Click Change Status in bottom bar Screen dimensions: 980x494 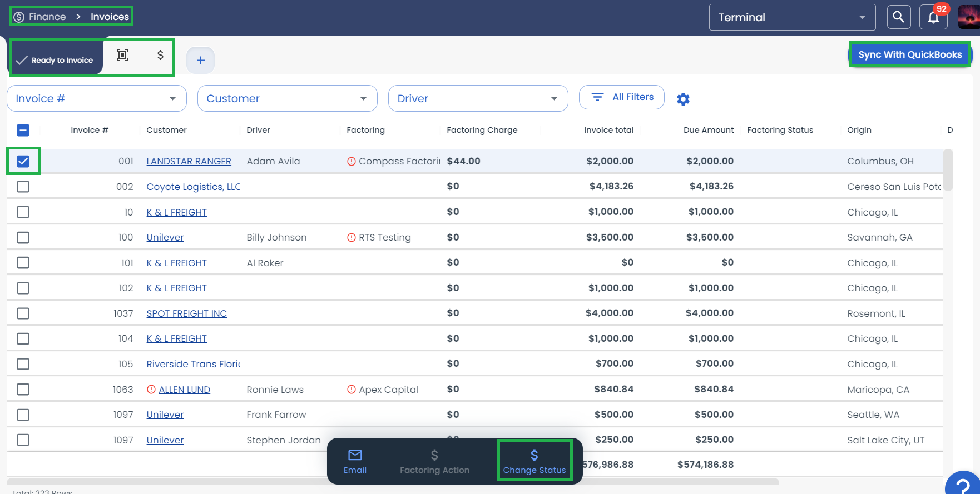pos(534,462)
